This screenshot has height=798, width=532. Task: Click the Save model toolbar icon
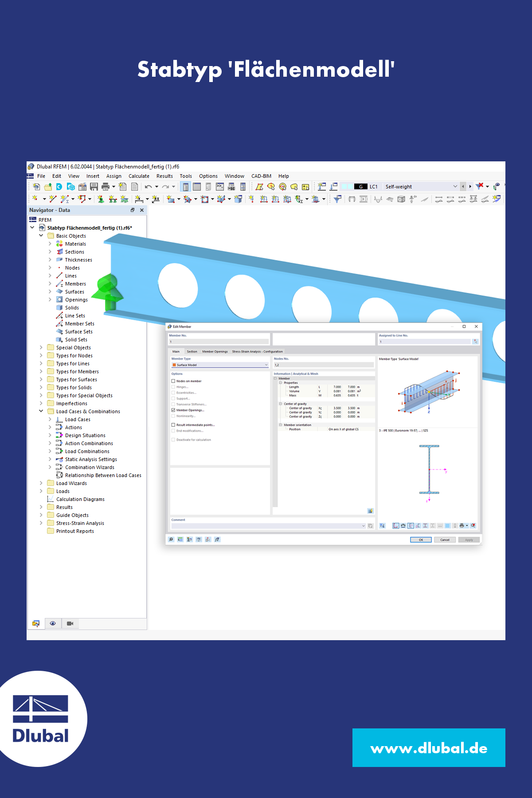click(x=94, y=187)
